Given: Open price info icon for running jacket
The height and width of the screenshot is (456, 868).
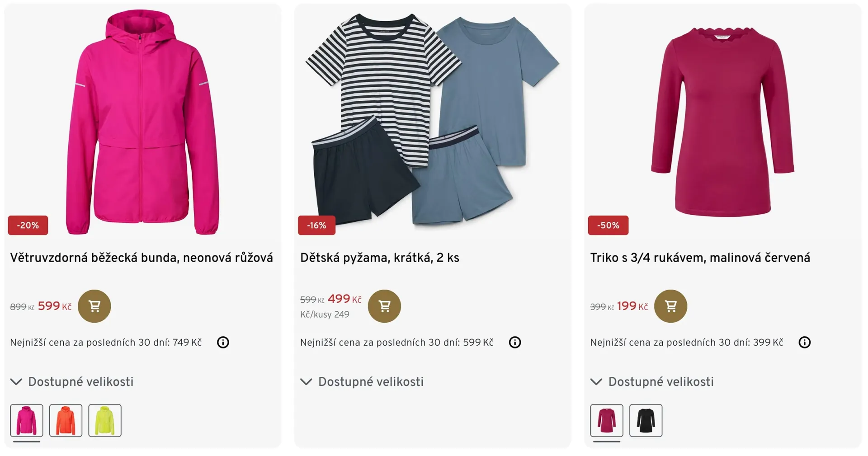Looking at the screenshot, I should 223,342.
